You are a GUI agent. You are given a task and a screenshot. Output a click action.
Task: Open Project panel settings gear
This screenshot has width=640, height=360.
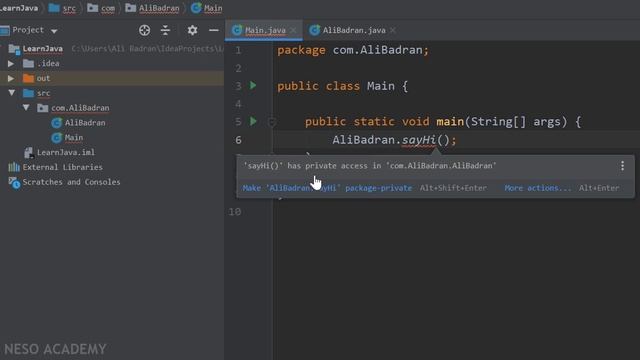click(x=192, y=30)
